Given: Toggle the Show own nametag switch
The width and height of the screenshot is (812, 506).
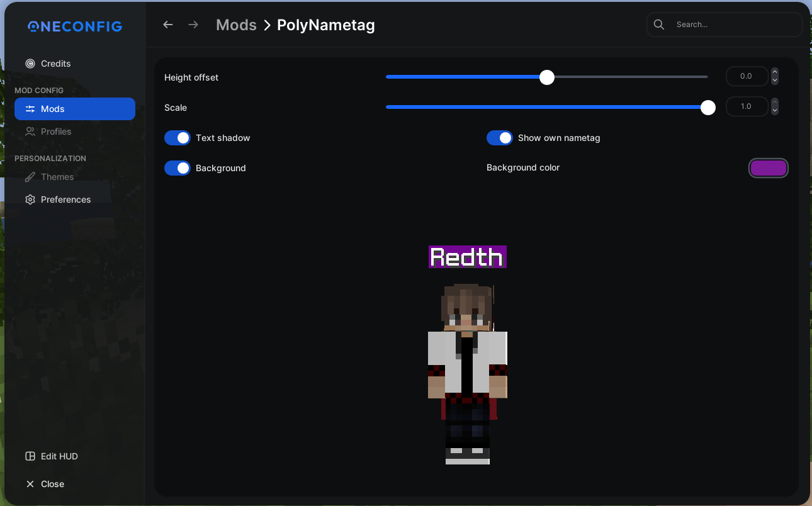Looking at the screenshot, I should pyautogui.click(x=500, y=138).
